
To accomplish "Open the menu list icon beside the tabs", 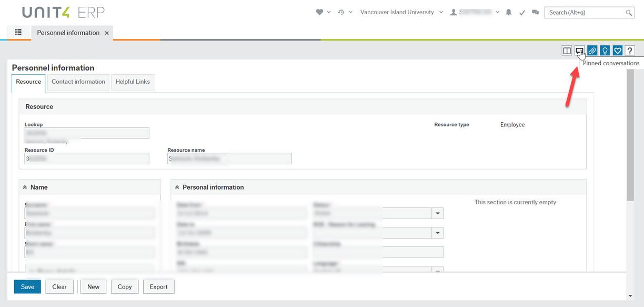I will 18,32.
